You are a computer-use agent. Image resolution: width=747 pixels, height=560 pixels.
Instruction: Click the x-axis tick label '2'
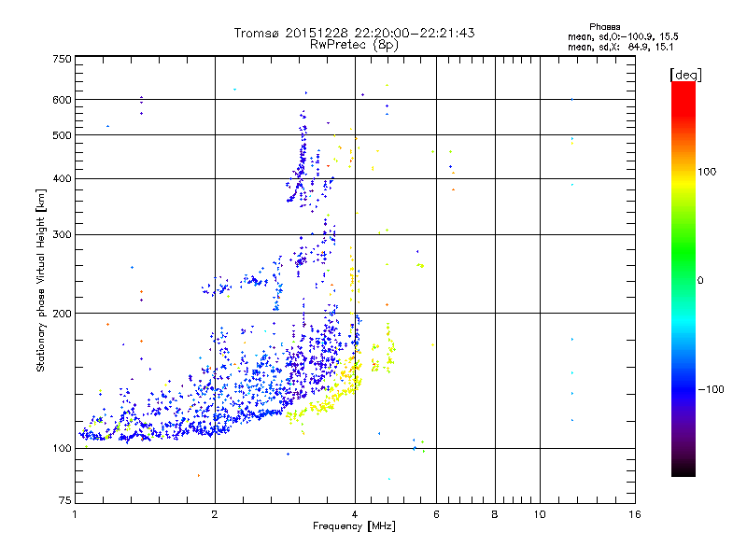click(x=215, y=514)
